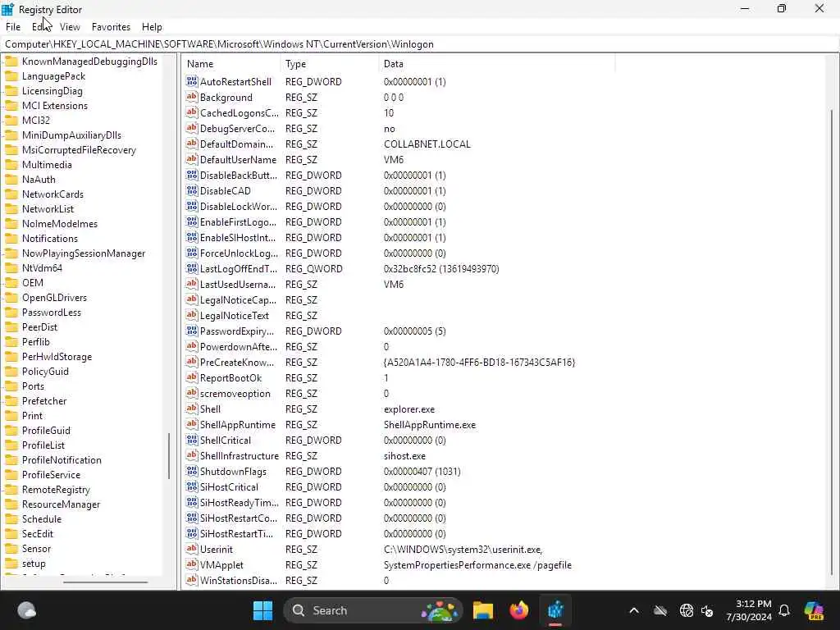Click the tree pane vertical scrollbar

(169, 455)
